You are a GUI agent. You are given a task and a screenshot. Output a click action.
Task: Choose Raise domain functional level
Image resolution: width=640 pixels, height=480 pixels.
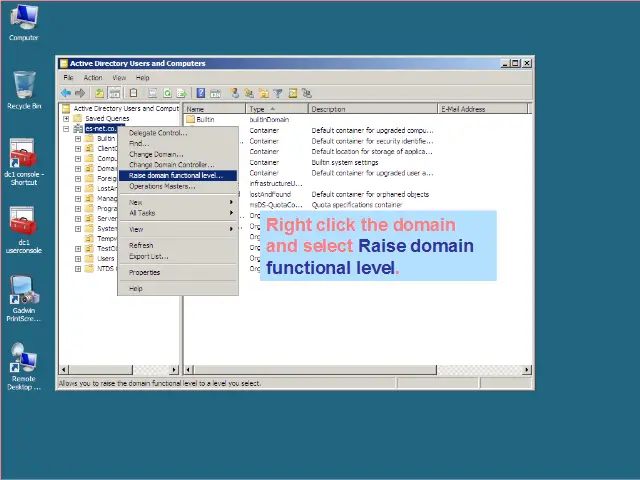(x=178, y=176)
